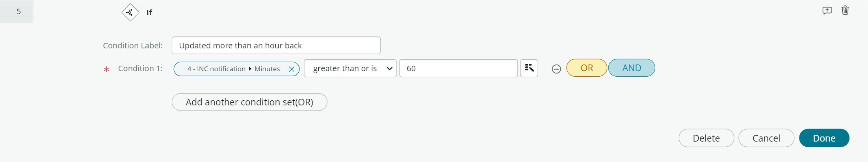The width and height of the screenshot is (868, 162).
Task: Select the '4 - INC notification' pill text
Action: point(216,69)
